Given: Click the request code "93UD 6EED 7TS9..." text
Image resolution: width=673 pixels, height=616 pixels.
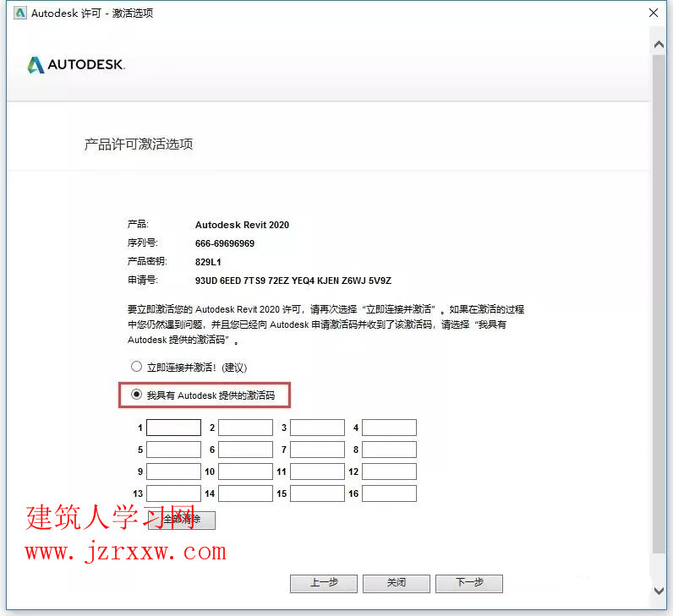Looking at the screenshot, I should coord(293,281).
